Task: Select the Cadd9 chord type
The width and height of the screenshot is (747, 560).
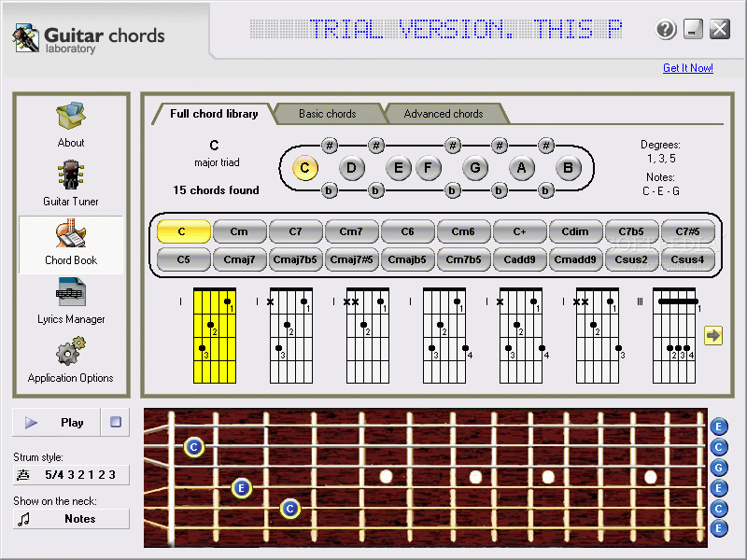Action: tap(519, 259)
